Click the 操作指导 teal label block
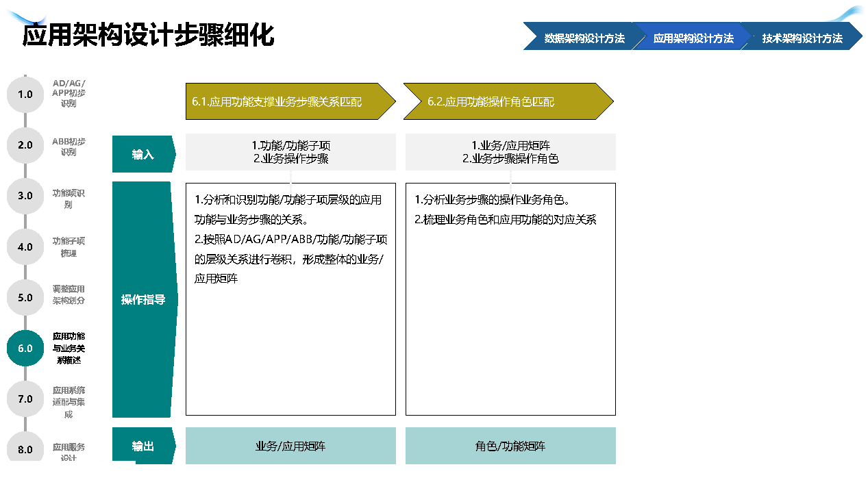The height and width of the screenshot is (493, 868). coord(143,300)
